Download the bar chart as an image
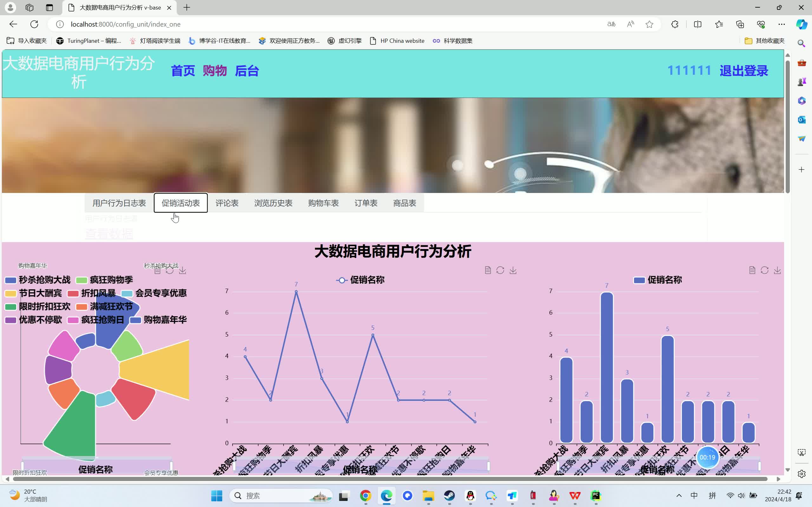Image resolution: width=812 pixels, height=507 pixels. point(778,270)
